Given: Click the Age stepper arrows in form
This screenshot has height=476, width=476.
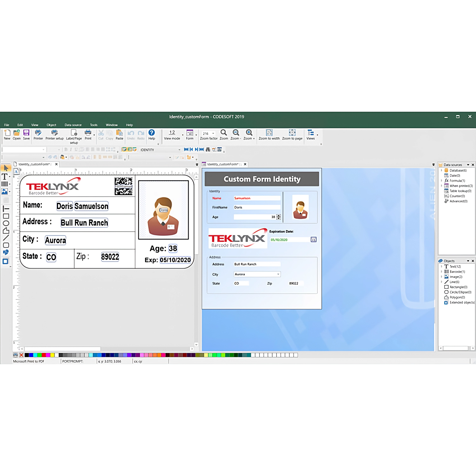Looking at the screenshot, I should click(279, 217).
